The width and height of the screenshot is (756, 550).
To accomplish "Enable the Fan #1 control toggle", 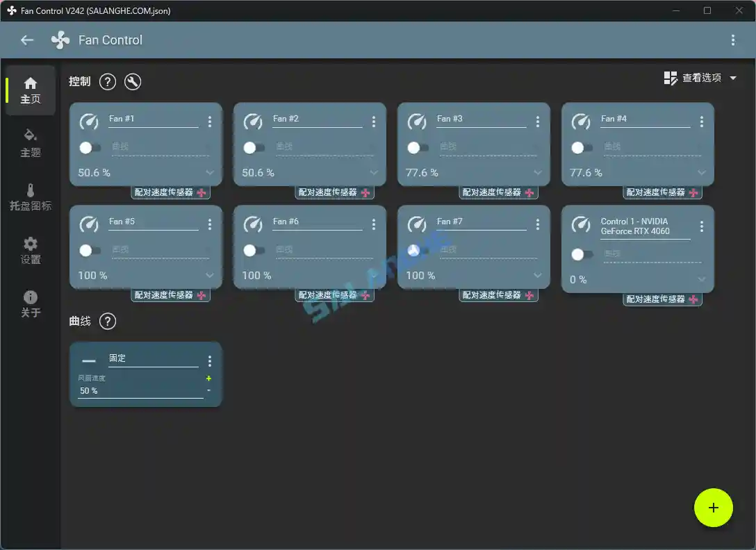I will click(x=88, y=147).
